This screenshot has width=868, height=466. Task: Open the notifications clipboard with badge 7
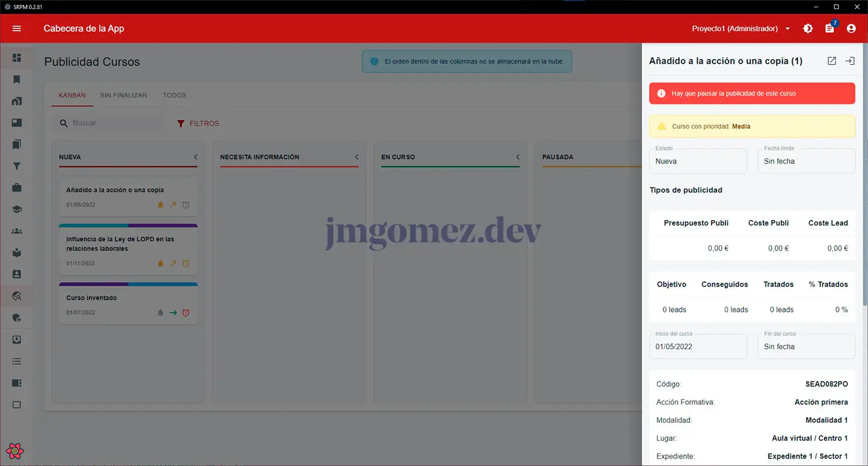tap(830, 28)
